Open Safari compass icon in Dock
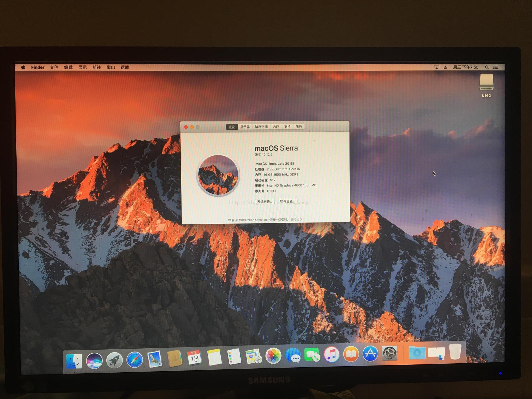This screenshot has width=532, height=399. [135, 359]
